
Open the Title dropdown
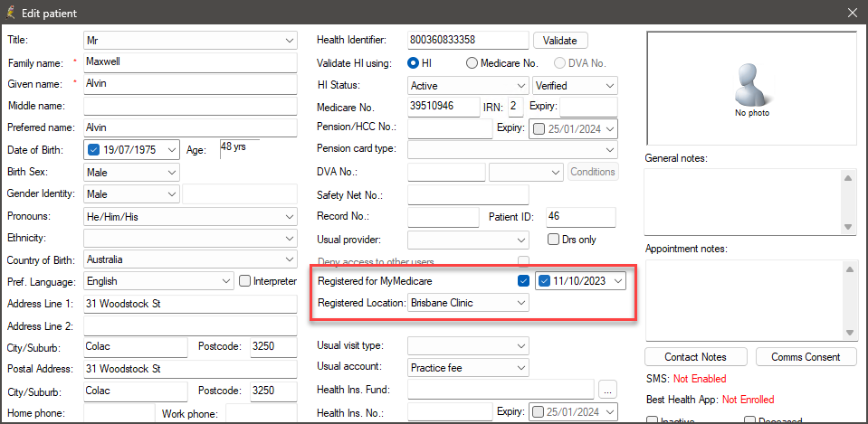pyautogui.click(x=289, y=41)
